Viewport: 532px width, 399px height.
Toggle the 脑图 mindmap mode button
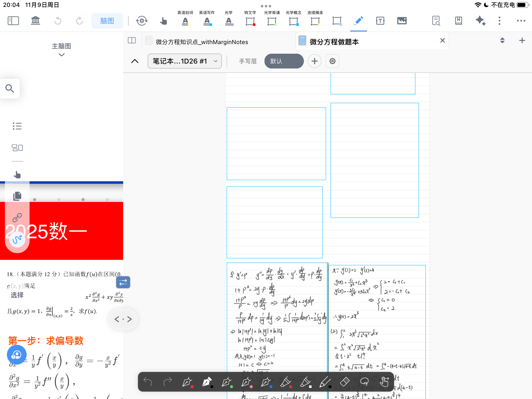[107, 21]
